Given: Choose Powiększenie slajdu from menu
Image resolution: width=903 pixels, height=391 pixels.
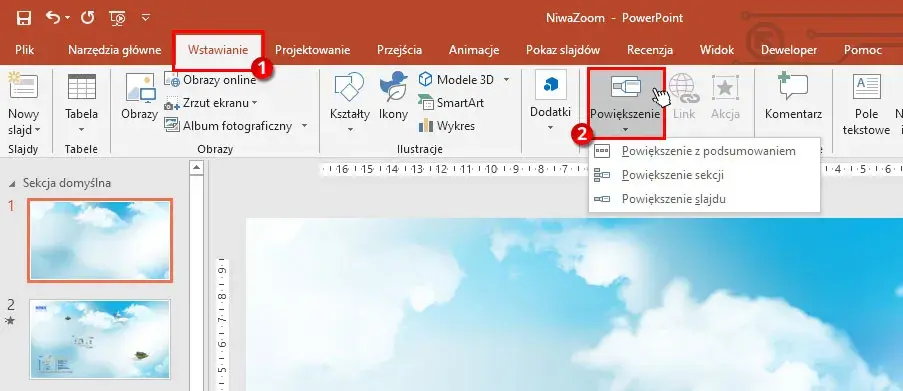Looking at the screenshot, I should click(x=704, y=199).
